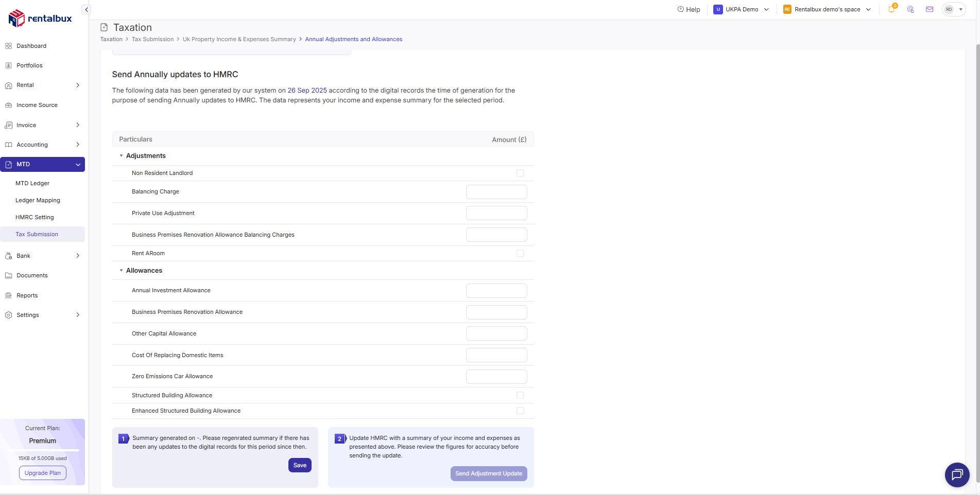The image size is (980, 495).
Task: Open the live chat widget
Action: (957, 474)
